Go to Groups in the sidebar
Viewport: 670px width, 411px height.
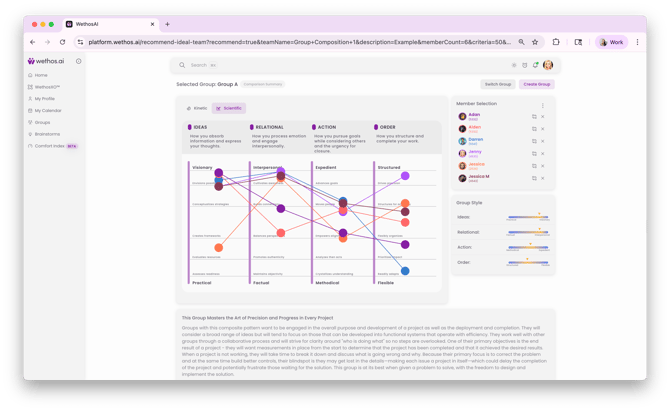coord(42,122)
